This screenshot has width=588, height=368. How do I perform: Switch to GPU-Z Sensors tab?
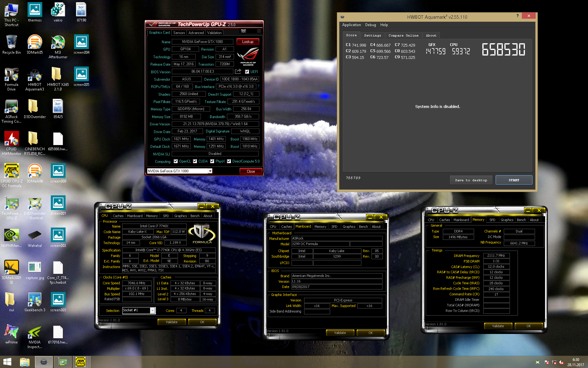pyautogui.click(x=179, y=33)
